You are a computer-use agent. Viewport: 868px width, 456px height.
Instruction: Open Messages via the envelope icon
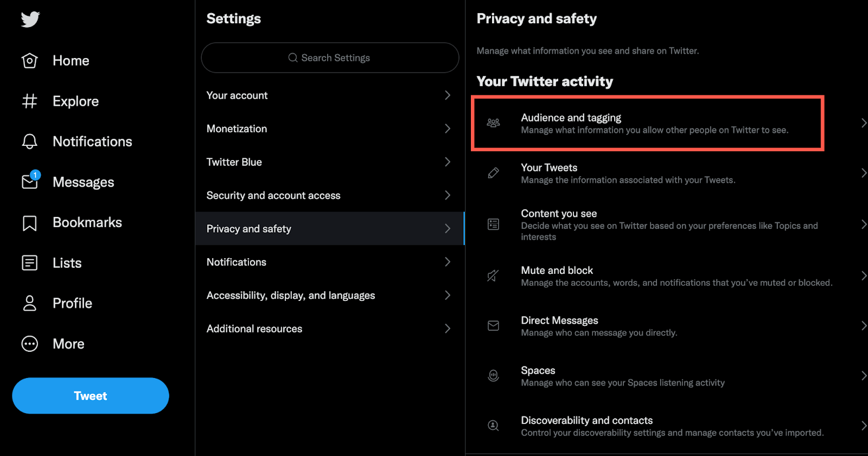tap(30, 182)
